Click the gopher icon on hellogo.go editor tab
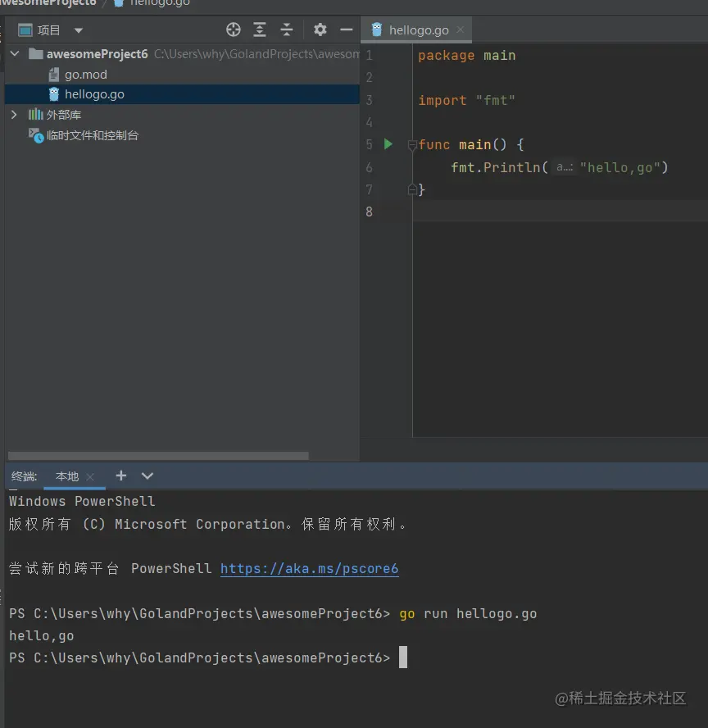The width and height of the screenshot is (708, 728). [377, 30]
